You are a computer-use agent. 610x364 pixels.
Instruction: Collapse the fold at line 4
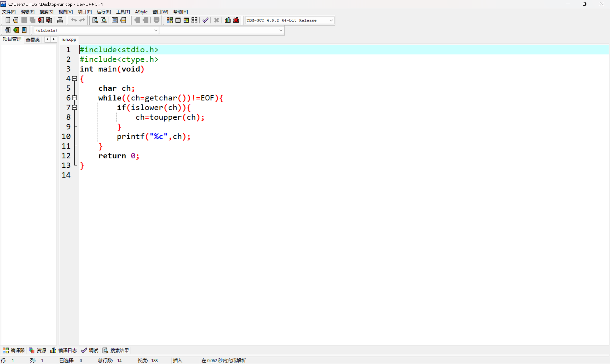coord(75,79)
